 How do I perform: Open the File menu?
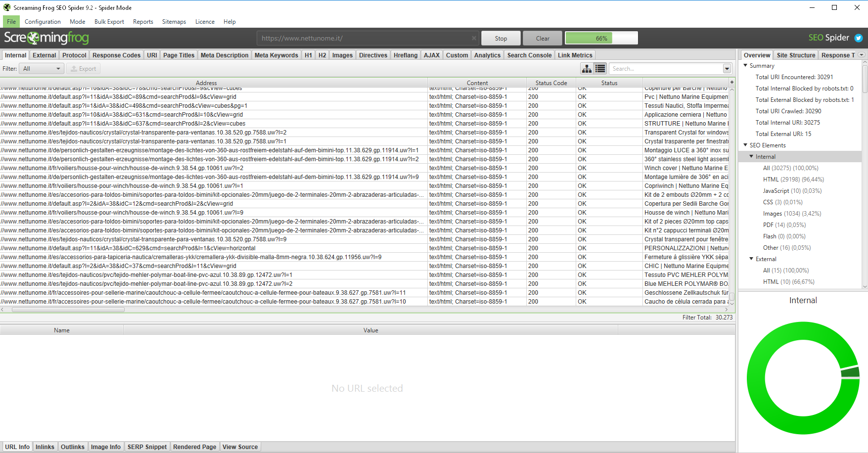(x=11, y=22)
